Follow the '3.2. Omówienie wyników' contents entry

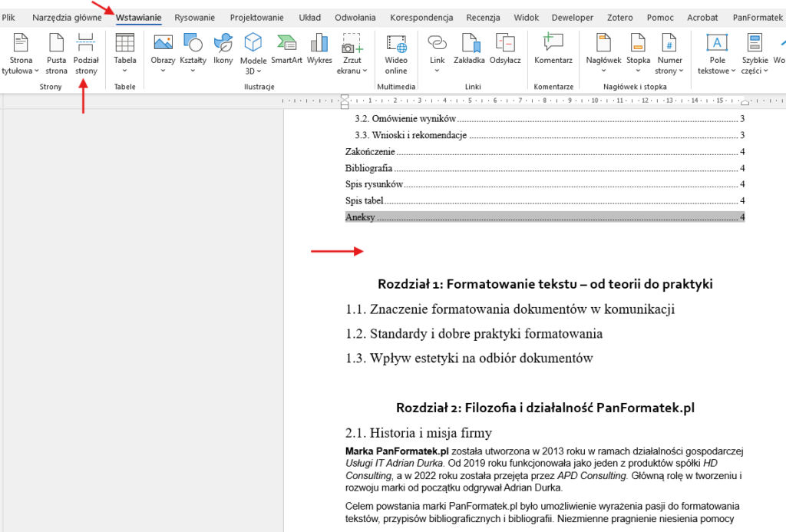click(x=550, y=119)
